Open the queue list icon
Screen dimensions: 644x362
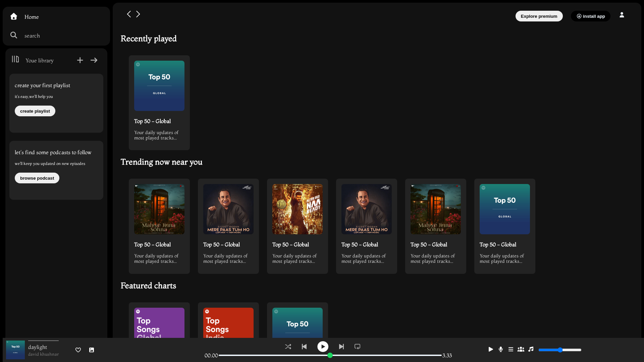point(511,349)
